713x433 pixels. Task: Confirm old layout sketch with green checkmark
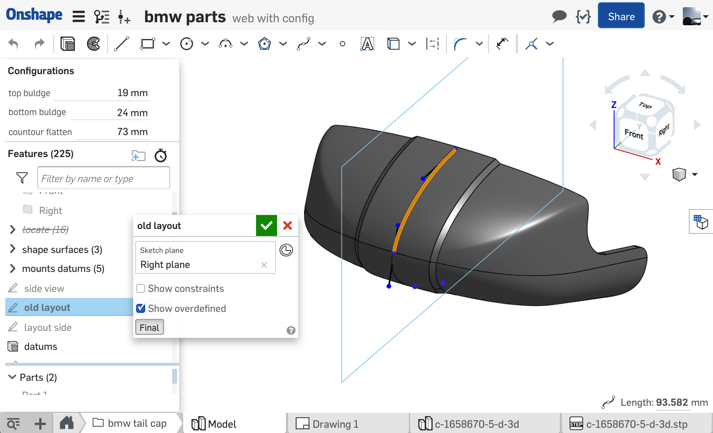[266, 226]
